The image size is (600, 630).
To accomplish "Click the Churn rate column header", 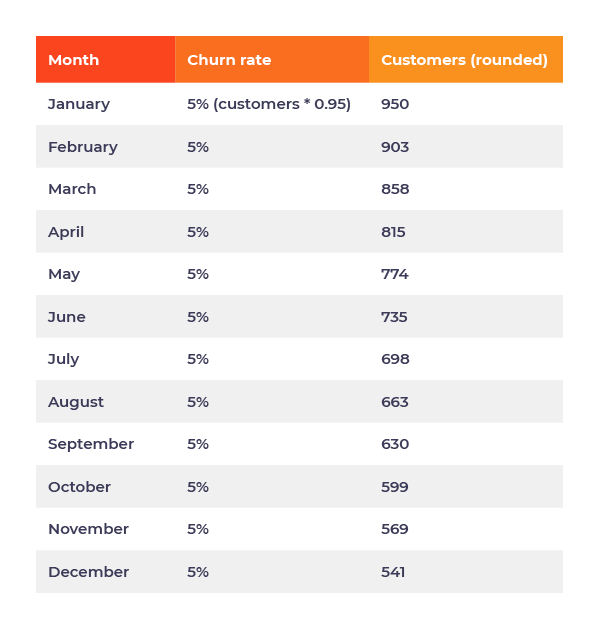I will click(229, 60).
